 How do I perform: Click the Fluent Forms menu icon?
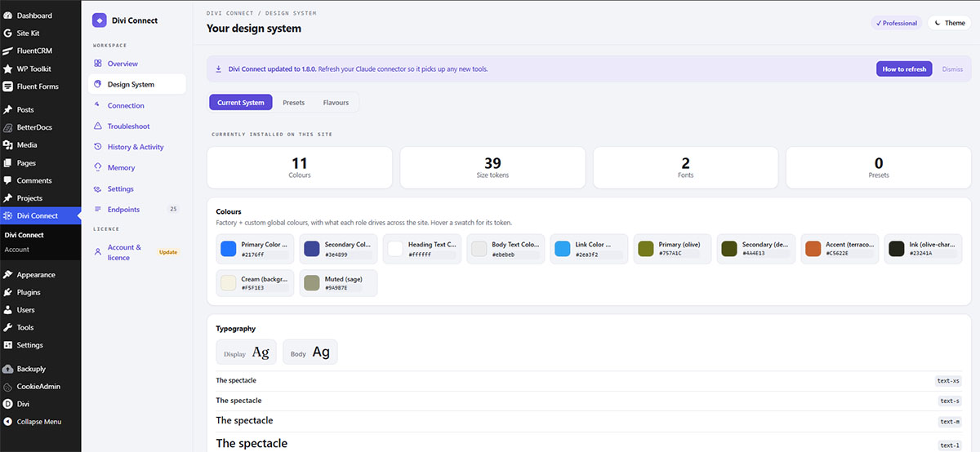click(x=8, y=86)
